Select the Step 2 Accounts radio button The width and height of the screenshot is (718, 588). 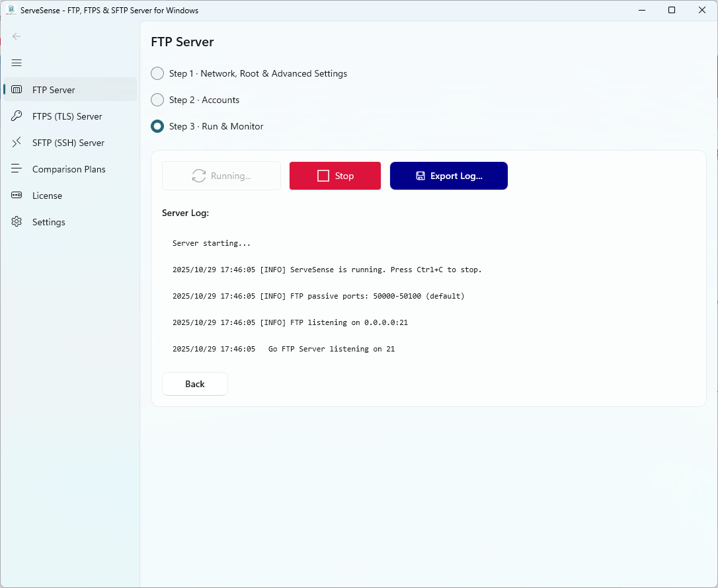[x=157, y=100]
